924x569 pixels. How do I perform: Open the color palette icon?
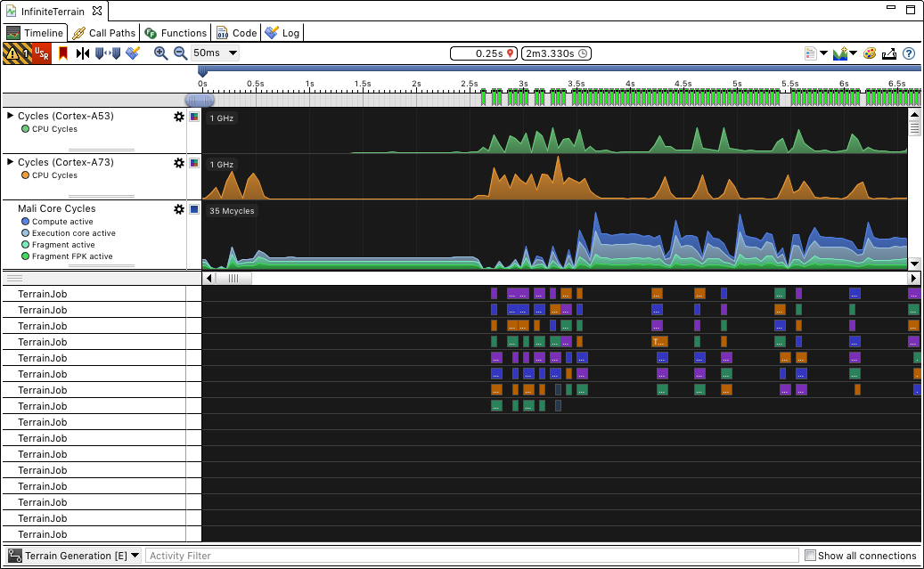[x=870, y=53]
